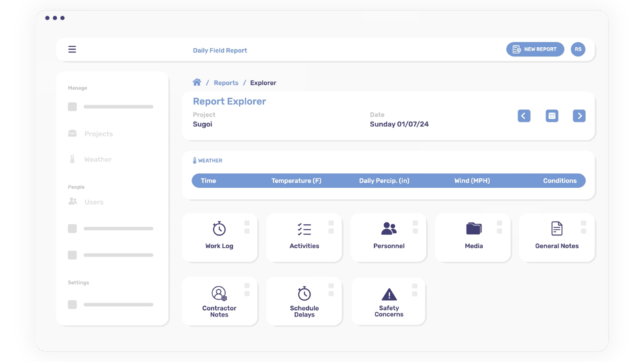This screenshot has height=362, width=644.
Task: Open the General Notes document icon
Action: pyautogui.click(x=557, y=229)
